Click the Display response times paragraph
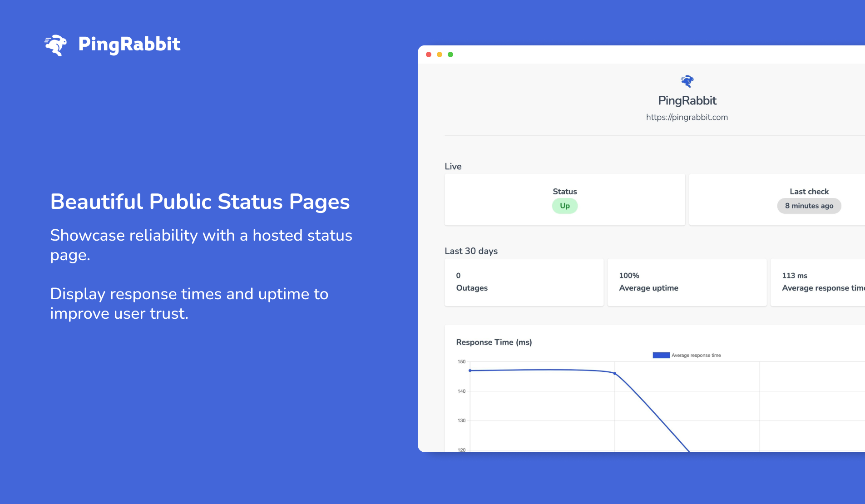This screenshot has height=504, width=865. 189,304
